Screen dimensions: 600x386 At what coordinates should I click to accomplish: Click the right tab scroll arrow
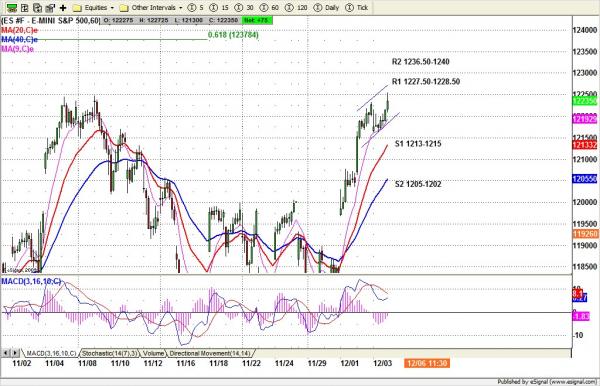(15, 353)
